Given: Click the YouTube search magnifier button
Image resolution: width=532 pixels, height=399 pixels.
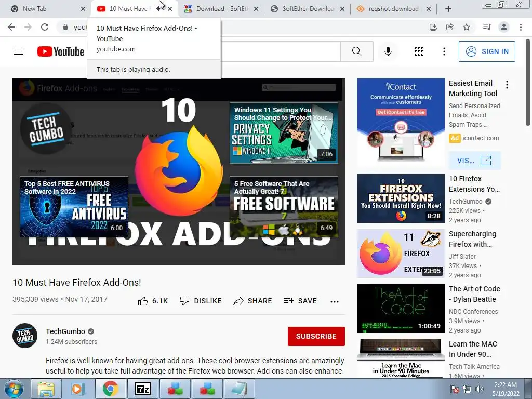Looking at the screenshot, I should (x=356, y=51).
